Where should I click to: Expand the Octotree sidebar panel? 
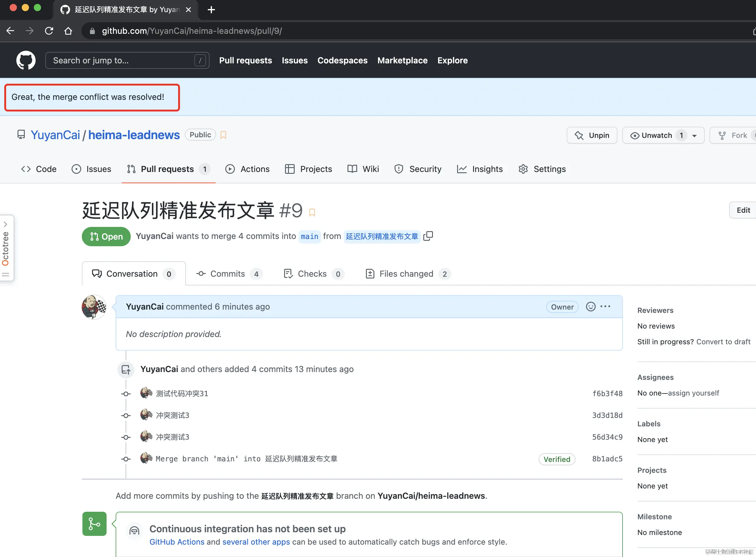[6, 224]
